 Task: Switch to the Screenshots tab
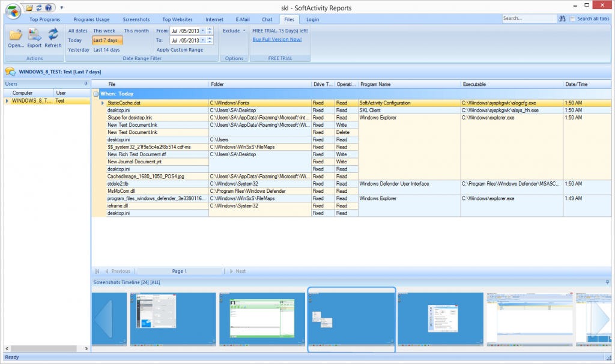click(135, 19)
